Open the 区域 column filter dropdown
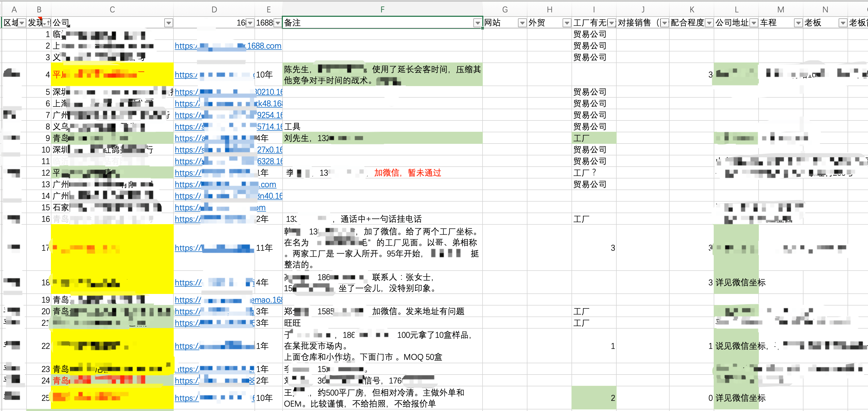The image size is (868, 411). pos(22,23)
